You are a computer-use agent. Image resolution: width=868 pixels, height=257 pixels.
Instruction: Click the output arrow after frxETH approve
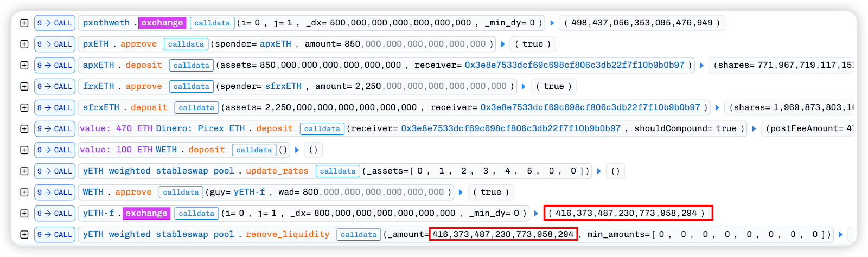[x=524, y=87]
